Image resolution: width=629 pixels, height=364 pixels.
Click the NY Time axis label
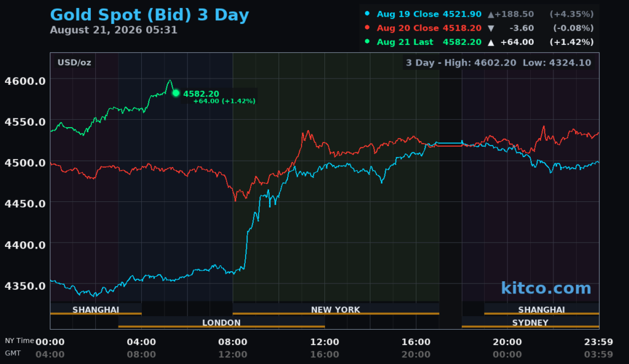pos(19,340)
